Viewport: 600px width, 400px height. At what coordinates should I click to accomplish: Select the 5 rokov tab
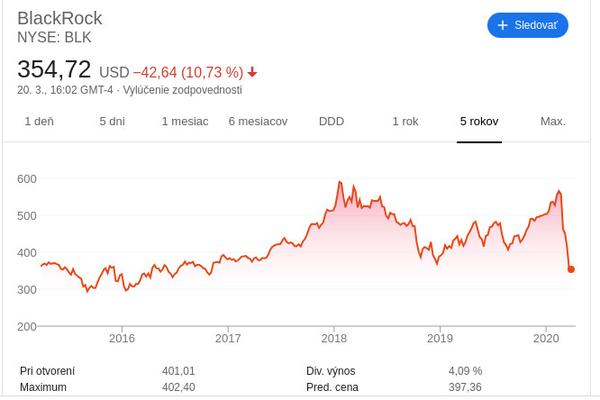coord(479,121)
